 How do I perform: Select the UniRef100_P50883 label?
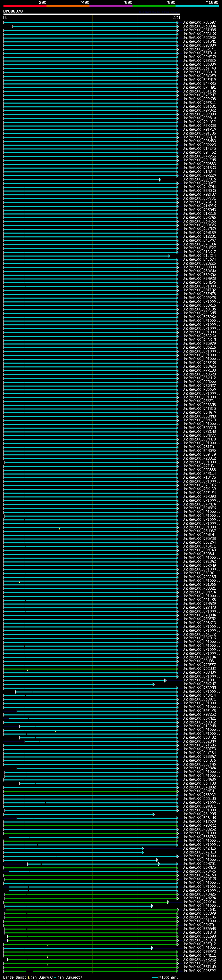pyautogui.click(x=199, y=164)
